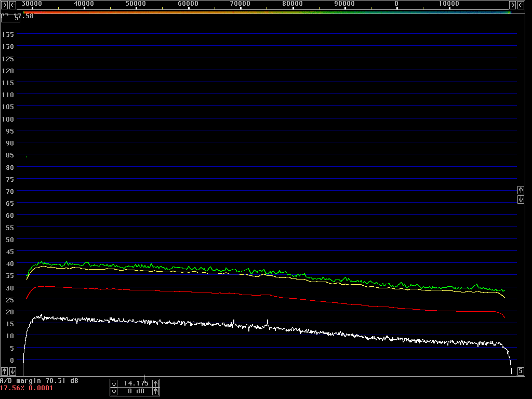Click the waterfall color strip under the frequency scale

tap(267, 12)
